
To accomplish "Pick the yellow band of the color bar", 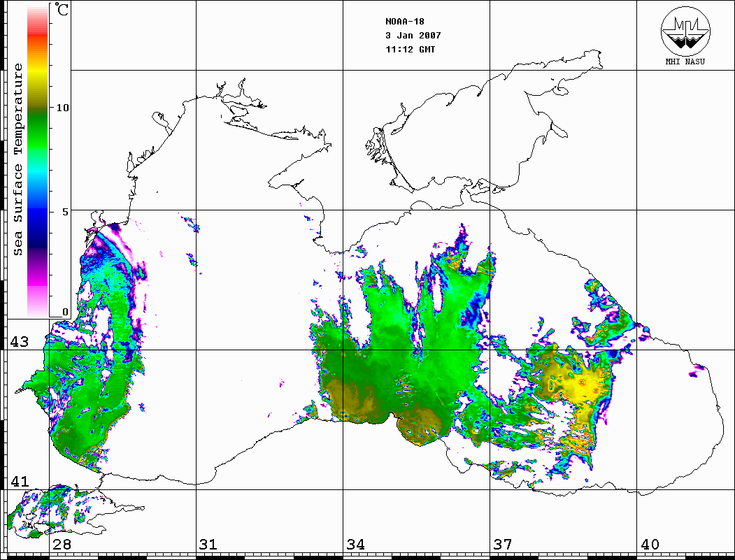I will pyautogui.click(x=38, y=71).
